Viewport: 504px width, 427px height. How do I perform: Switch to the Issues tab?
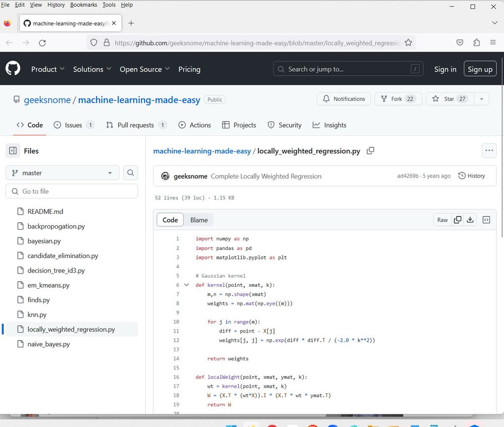[74, 125]
